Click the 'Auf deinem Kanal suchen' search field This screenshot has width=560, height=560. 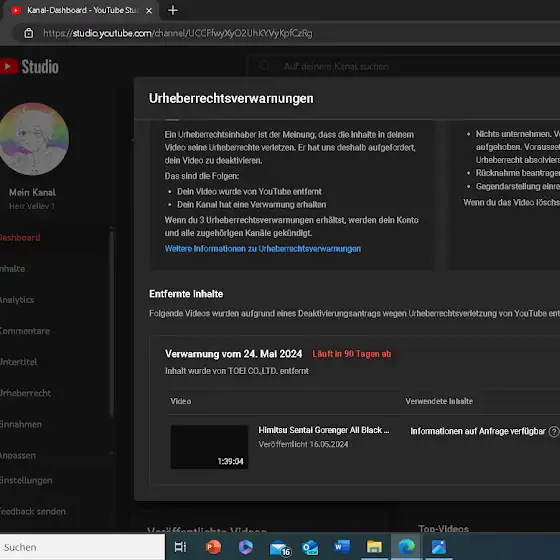(404, 66)
